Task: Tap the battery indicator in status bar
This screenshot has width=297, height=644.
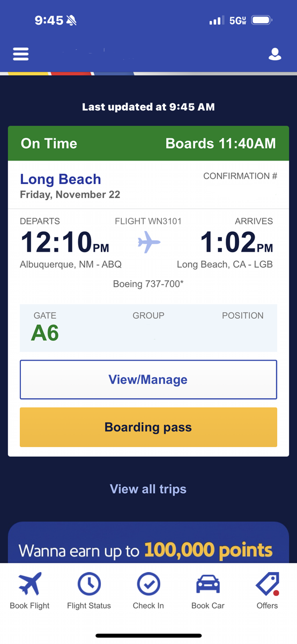Action: coord(262,20)
